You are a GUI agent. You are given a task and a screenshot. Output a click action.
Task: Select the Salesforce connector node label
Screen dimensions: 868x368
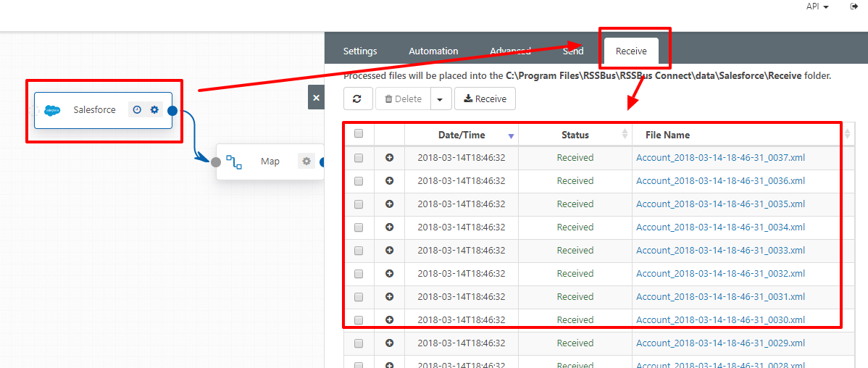point(94,110)
